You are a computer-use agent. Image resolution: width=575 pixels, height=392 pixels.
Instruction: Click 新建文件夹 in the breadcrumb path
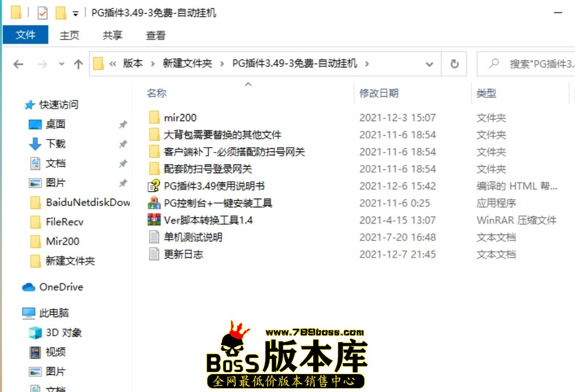(187, 64)
